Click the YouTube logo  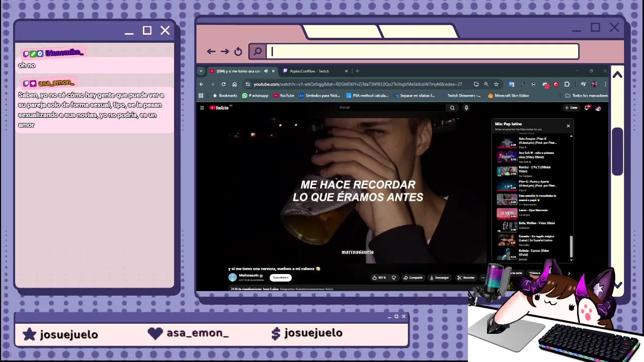coord(219,108)
